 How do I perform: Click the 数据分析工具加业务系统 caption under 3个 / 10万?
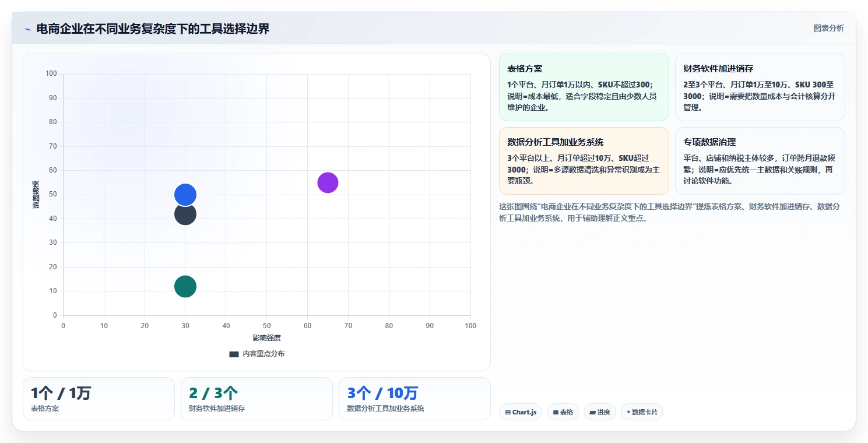pyautogui.click(x=385, y=409)
